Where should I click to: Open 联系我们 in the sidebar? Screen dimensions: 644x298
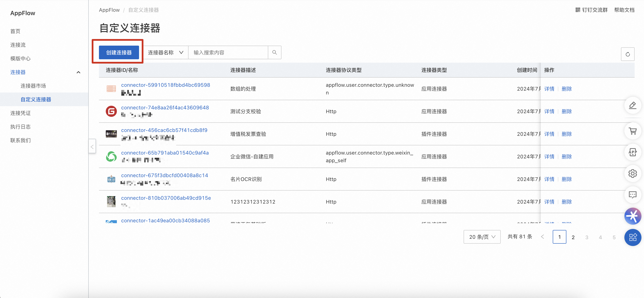coord(20,140)
